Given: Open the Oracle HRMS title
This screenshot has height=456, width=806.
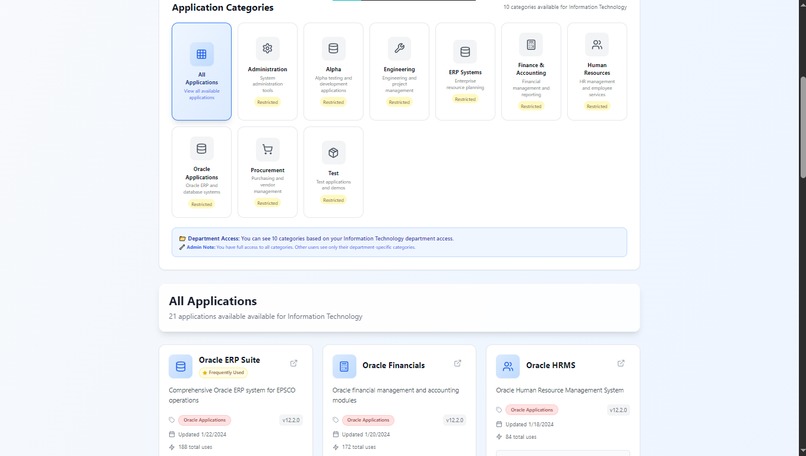Looking at the screenshot, I should coord(551,366).
